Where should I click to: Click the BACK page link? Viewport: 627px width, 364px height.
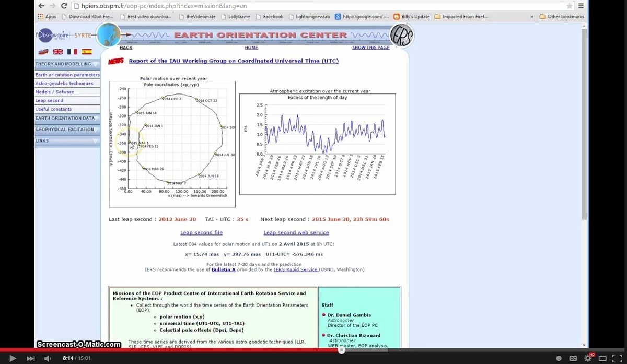pos(126,48)
